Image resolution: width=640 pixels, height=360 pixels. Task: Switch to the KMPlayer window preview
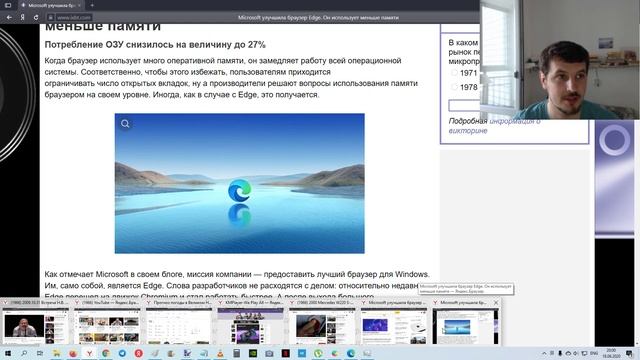point(250,322)
